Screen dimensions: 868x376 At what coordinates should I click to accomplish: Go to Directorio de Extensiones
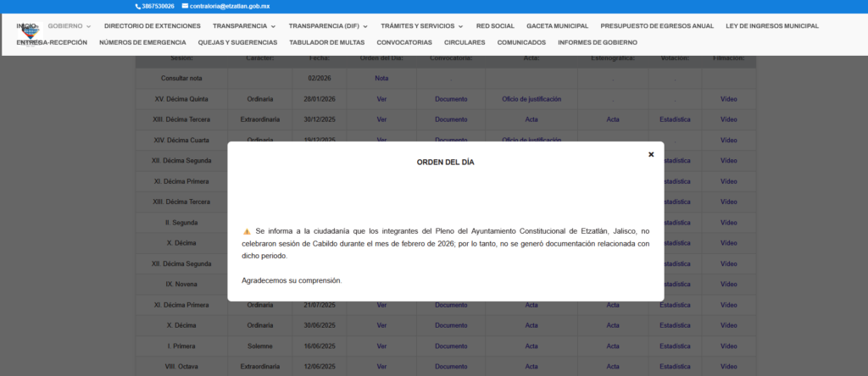[152, 26]
